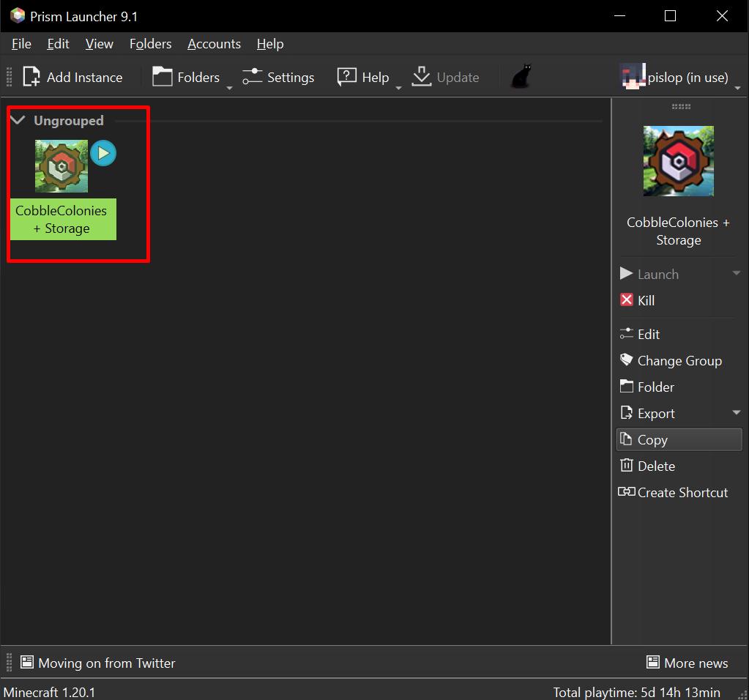
Task: Click the Create Shortcut icon
Action: 627,492
